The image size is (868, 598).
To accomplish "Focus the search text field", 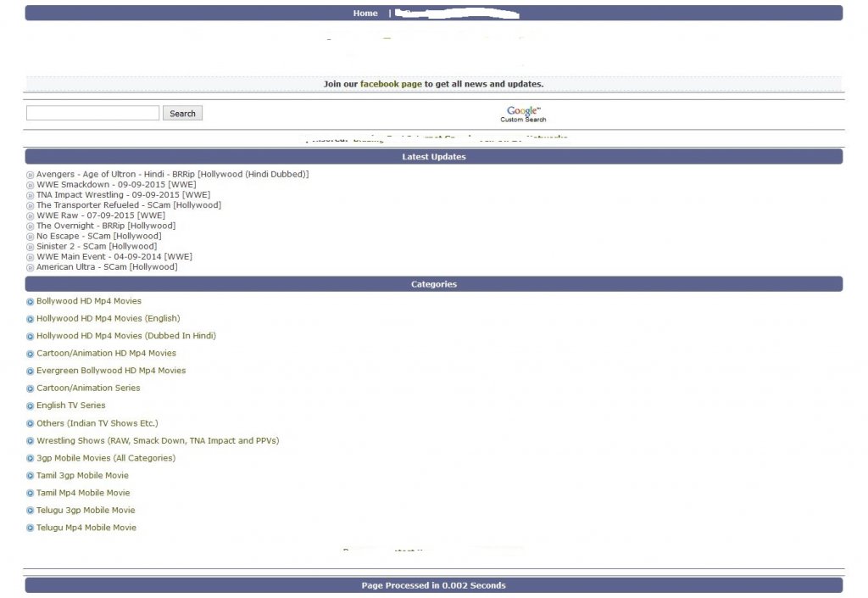I will point(93,113).
